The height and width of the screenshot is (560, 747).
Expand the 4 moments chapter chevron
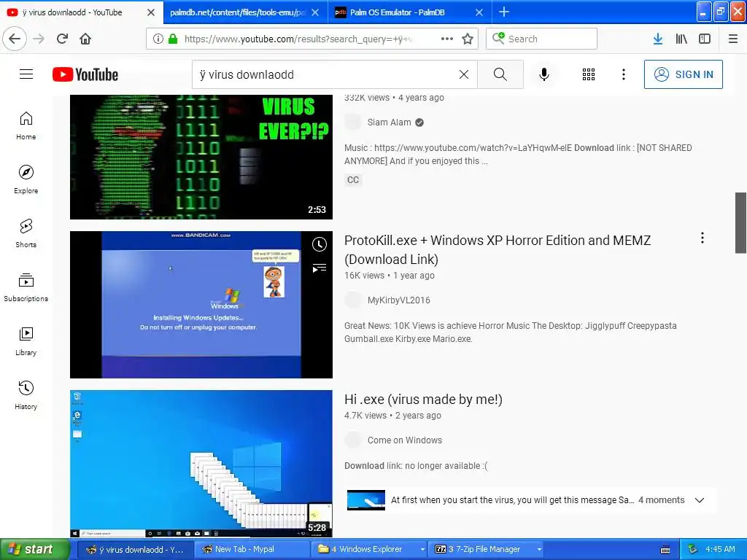(700, 500)
